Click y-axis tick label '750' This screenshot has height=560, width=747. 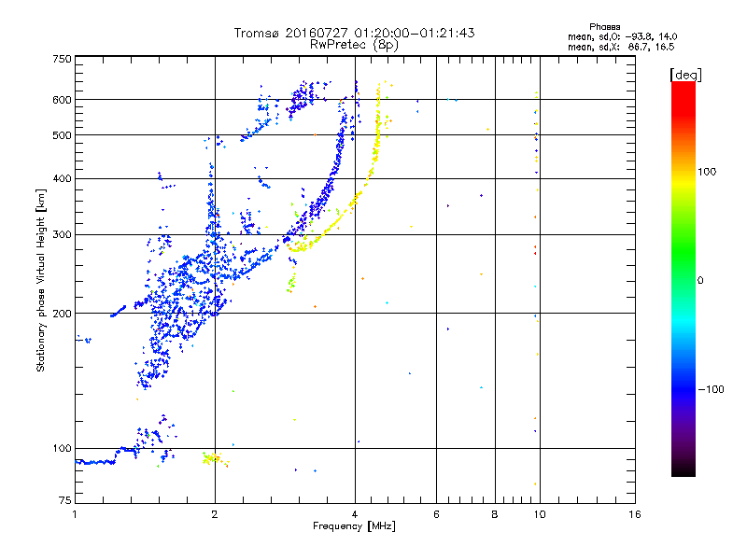pos(62,60)
